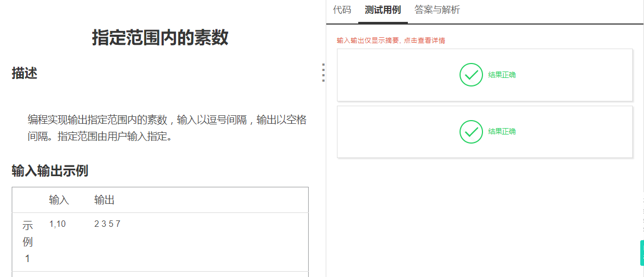This screenshot has height=277, width=644.
Task: Click the output cell value 2 3 5 7
Action: pos(107,224)
